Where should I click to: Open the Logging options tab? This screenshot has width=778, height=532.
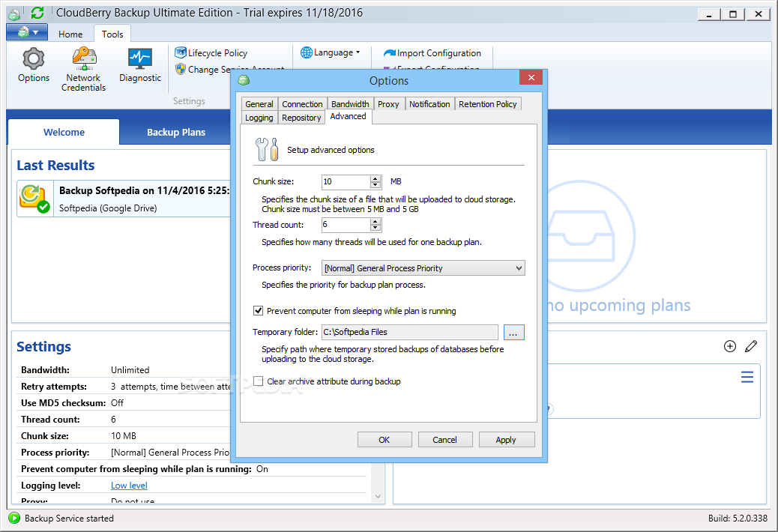[259, 118]
